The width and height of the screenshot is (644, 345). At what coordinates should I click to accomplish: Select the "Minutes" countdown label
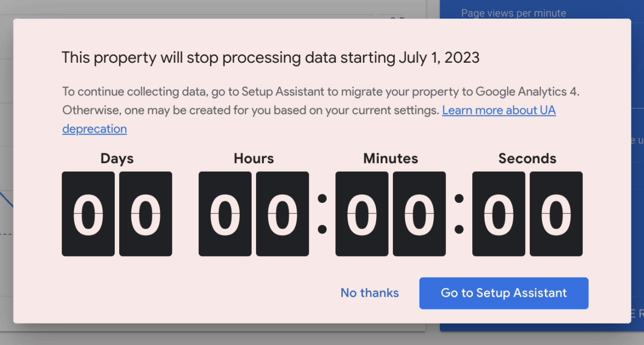click(390, 158)
